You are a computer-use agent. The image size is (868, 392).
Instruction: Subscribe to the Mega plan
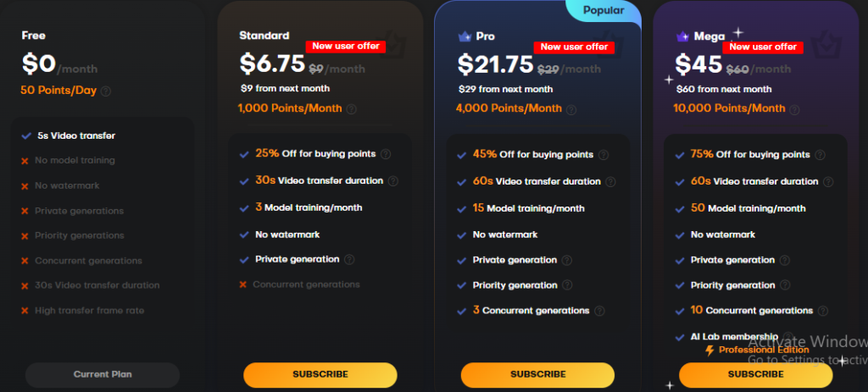(755, 374)
